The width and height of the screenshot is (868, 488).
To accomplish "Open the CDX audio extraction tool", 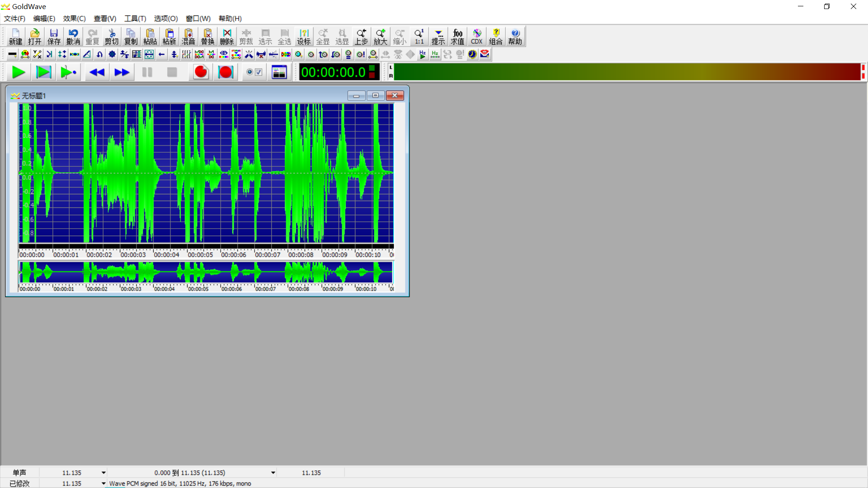I will (x=476, y=37).
